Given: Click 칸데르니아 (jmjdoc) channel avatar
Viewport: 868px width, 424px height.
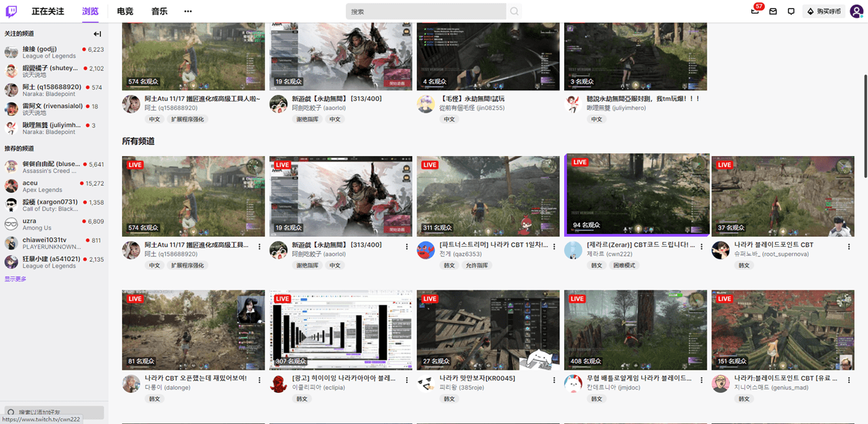Looking at the screenshot, I should point(573,384).
